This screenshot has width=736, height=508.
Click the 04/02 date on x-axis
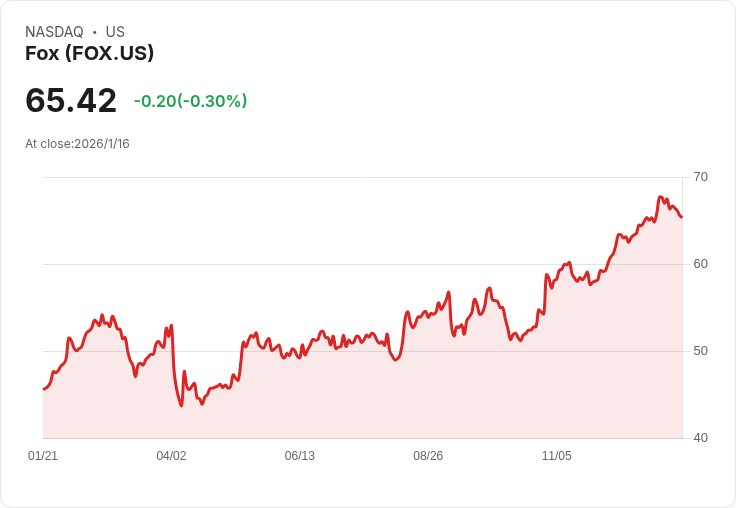click(x=171, y=456)
